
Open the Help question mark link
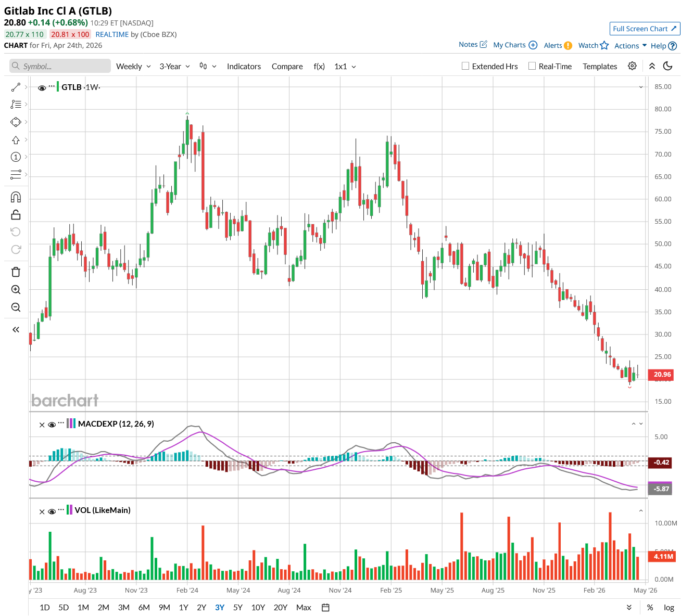(x=664, y=46)
